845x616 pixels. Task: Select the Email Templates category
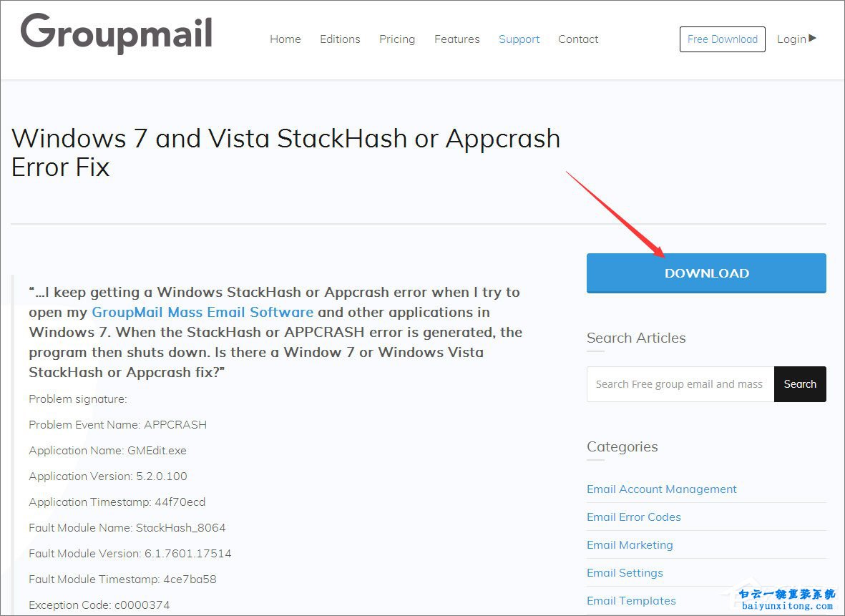click(631, 601)
